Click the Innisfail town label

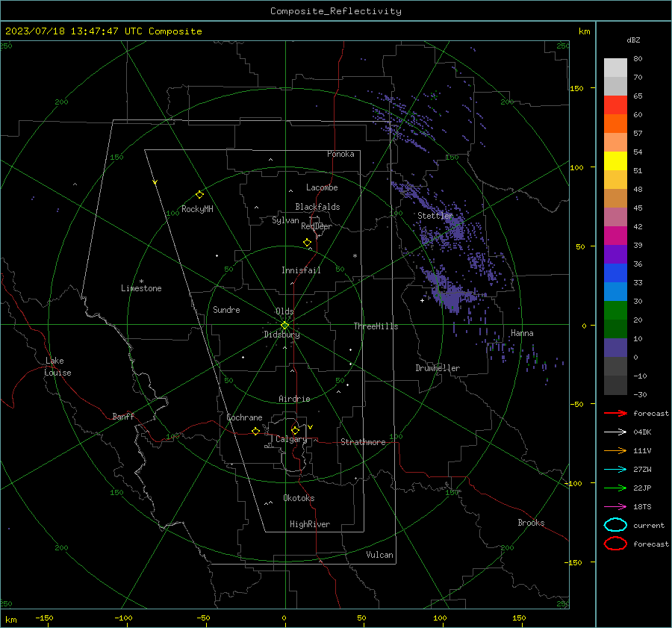click(x=301, y=270)
